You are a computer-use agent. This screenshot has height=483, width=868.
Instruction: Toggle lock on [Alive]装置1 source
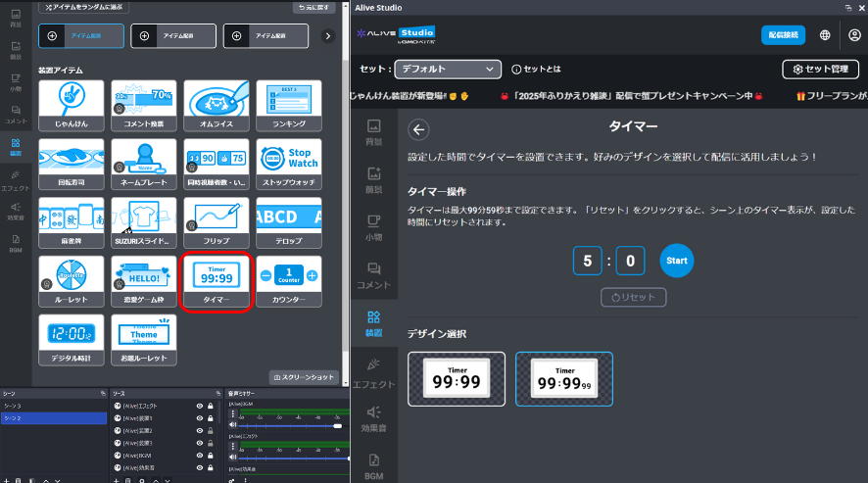[x=210, y=418]
